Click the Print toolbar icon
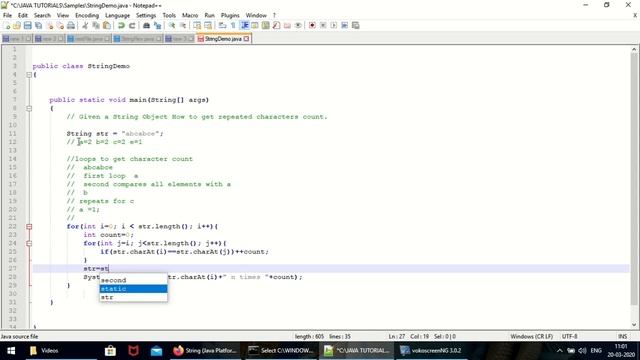 [71, 25]
